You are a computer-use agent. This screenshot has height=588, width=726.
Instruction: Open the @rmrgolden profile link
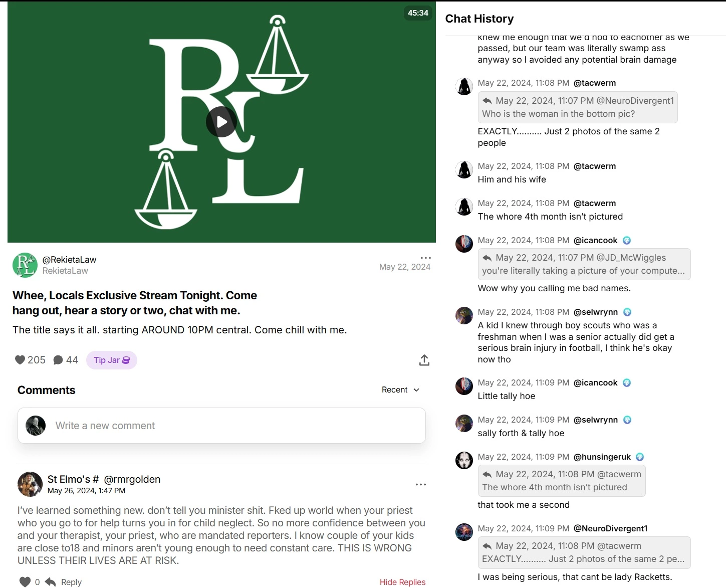(132, 479)
